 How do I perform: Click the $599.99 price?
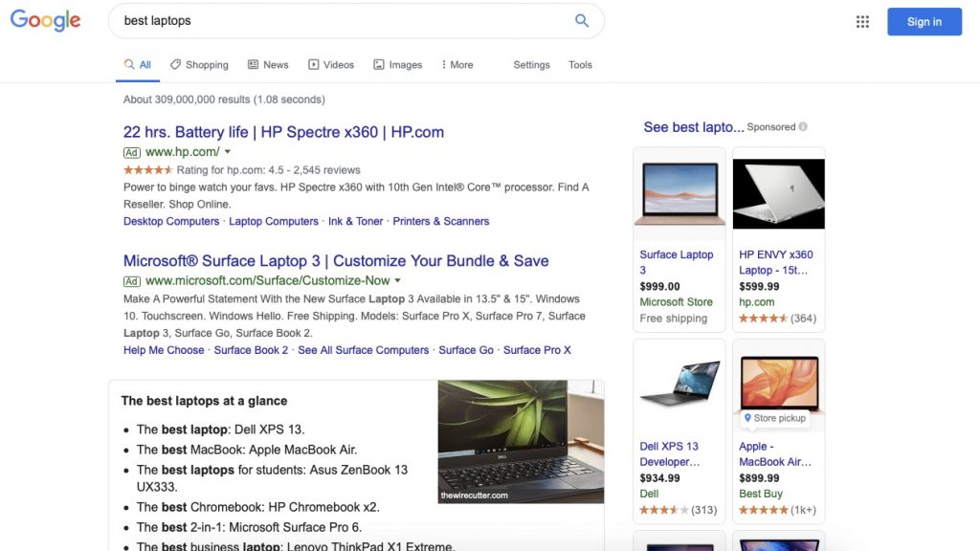[x=759, y=286]
